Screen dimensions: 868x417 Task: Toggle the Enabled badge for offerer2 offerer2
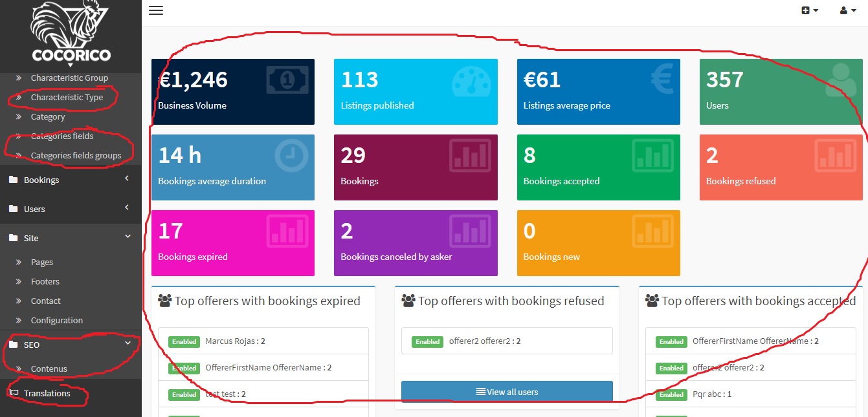(x=427, y=341)
